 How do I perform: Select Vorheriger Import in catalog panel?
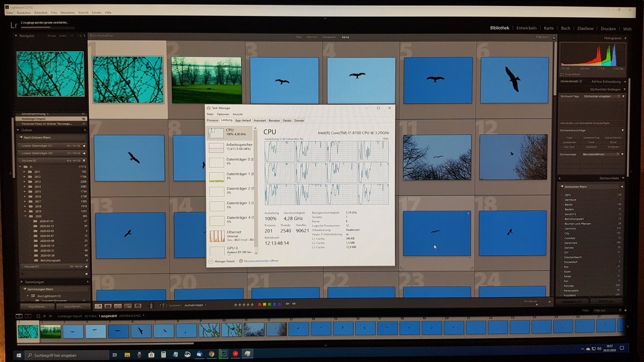(x=52, y=119)
